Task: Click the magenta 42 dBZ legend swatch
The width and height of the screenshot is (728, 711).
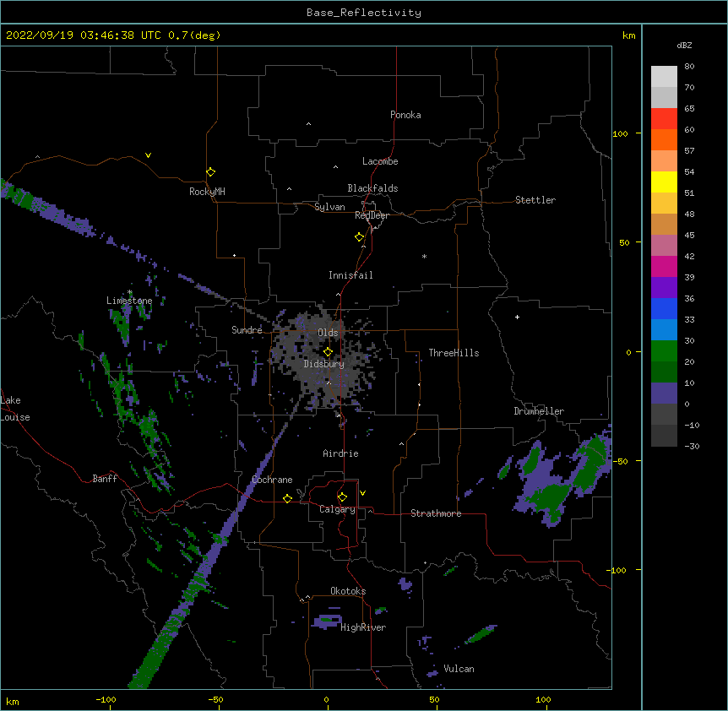Action: (x=664, y=266)
